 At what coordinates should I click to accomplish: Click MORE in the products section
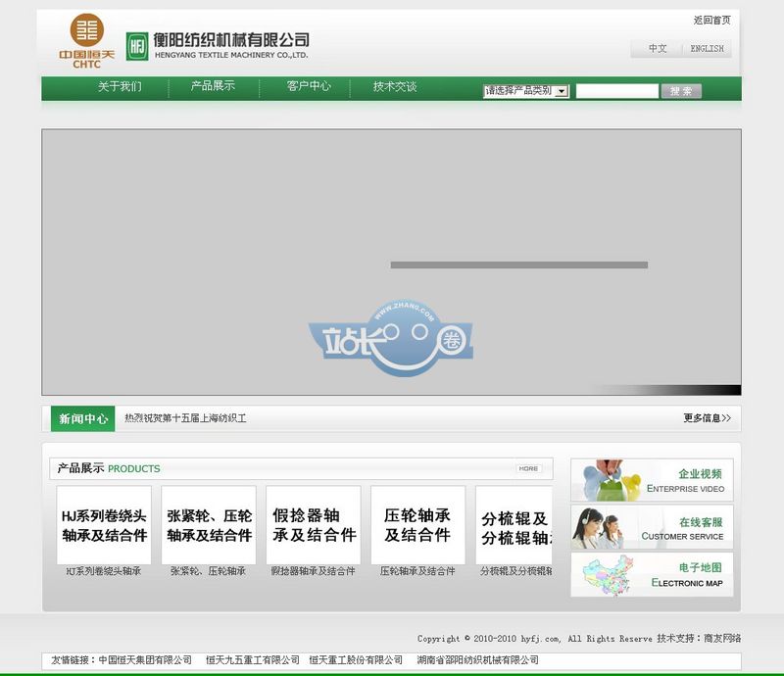(x=529, y=469)
